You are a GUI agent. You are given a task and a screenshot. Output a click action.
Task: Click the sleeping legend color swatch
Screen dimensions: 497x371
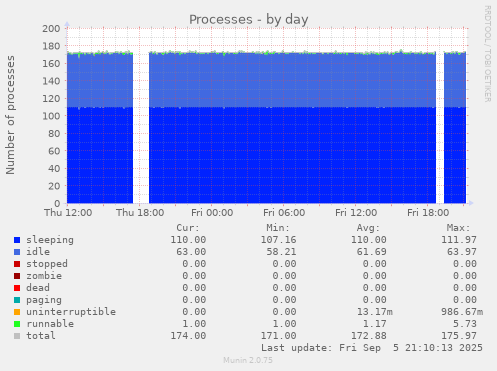[x=17, y=240]
